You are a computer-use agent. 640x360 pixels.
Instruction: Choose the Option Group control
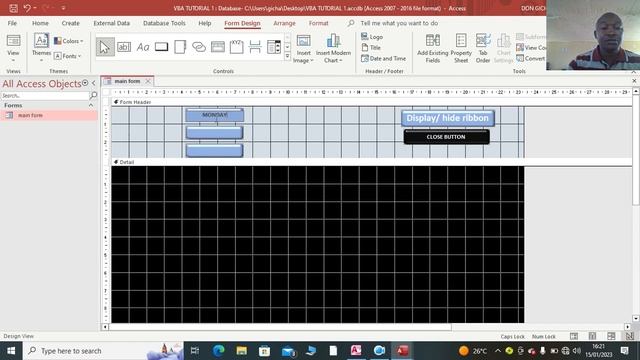[236, 47]
